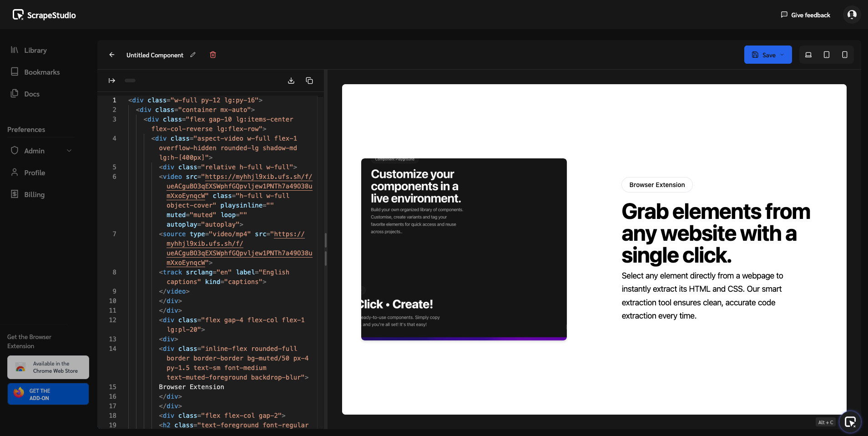Click the 'Browser Extension' text on code line 15
The height and width of the screenshot is (436, 868).
[192, 387]
